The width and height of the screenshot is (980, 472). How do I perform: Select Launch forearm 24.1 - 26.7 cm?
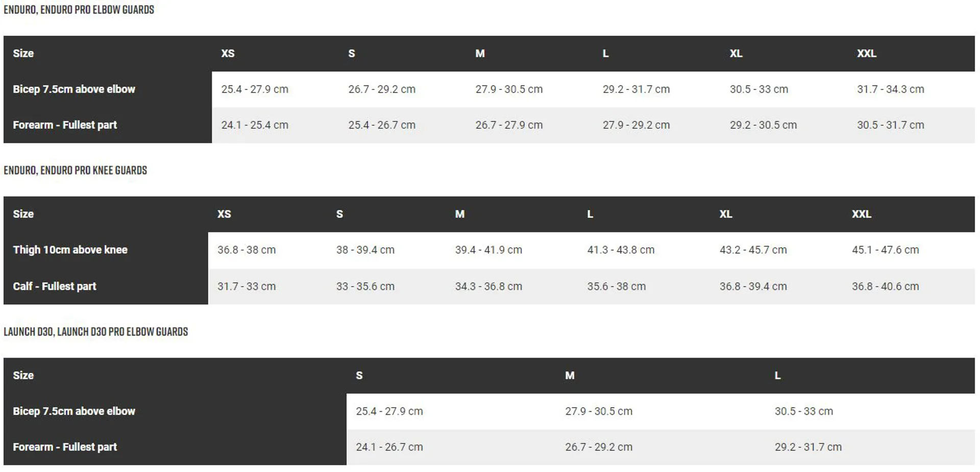point(389,447)
